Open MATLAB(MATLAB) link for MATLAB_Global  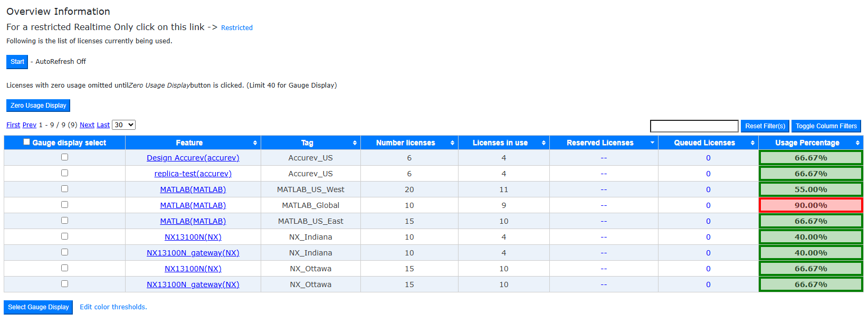click(193, 205)
